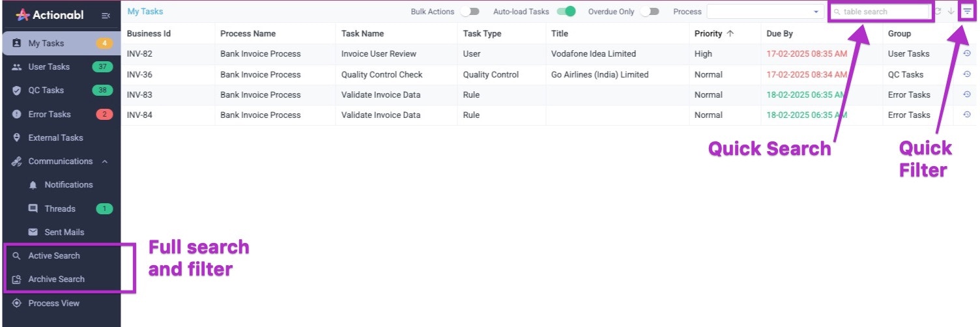Viewport: 980px width, 327px height.
Task: Enable the Overdue Only toggle
Action: point(650,12)
